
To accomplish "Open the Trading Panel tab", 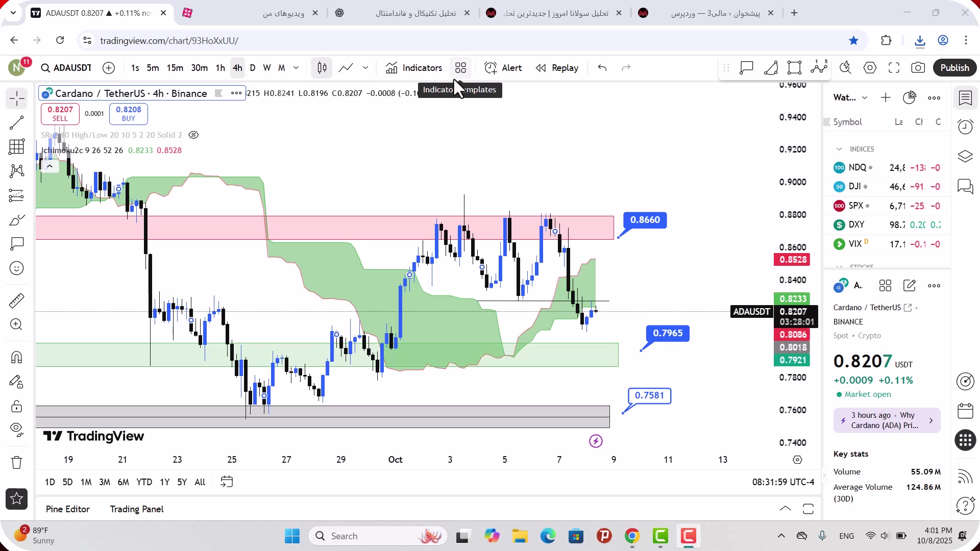I will click(x=137, y=509).
